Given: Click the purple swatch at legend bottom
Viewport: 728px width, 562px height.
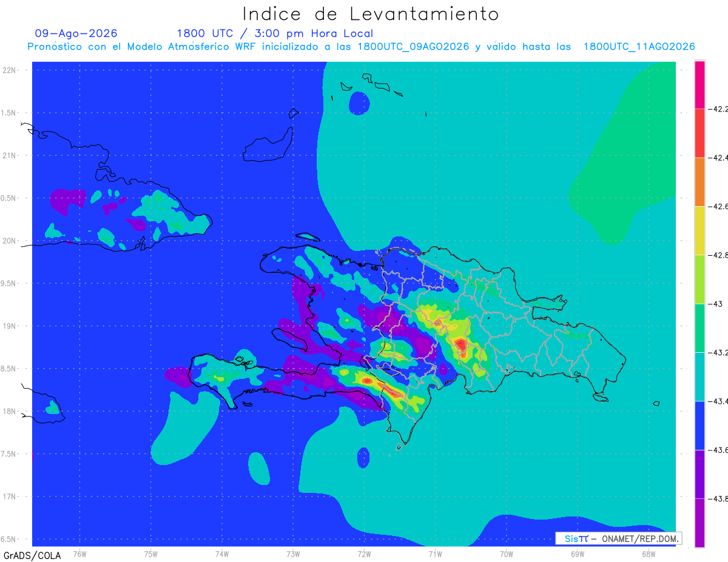Looking at the screenshot, I should pos(699,523).
